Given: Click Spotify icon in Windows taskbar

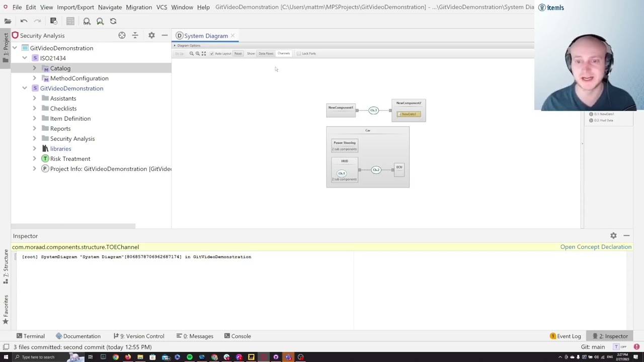Looking at the screenshot, I should (x=190, y=357).
